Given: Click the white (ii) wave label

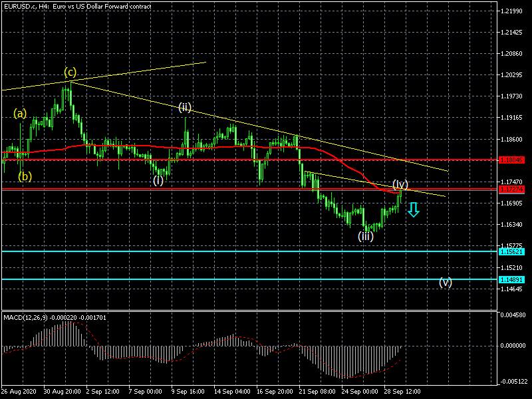Looking at the screenshot, I should coord(184,107).
